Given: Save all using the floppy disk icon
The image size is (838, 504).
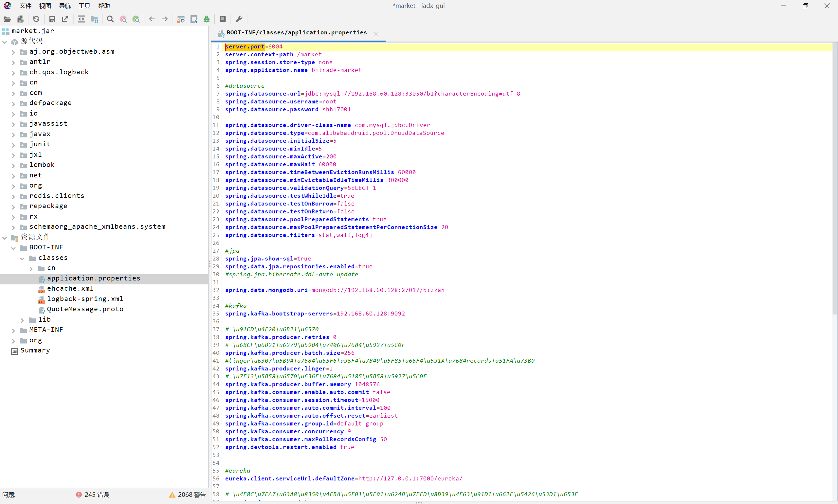Looking at the screenshot, I should (52, 19).
